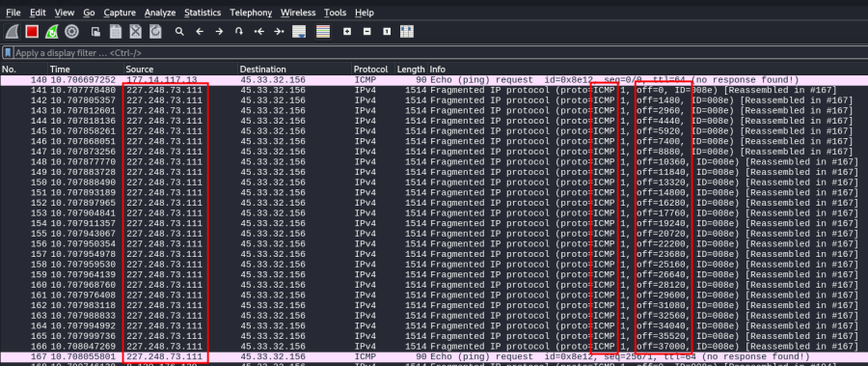
Task: Reset text to normal size icon
Action: [x=387, y=32]
